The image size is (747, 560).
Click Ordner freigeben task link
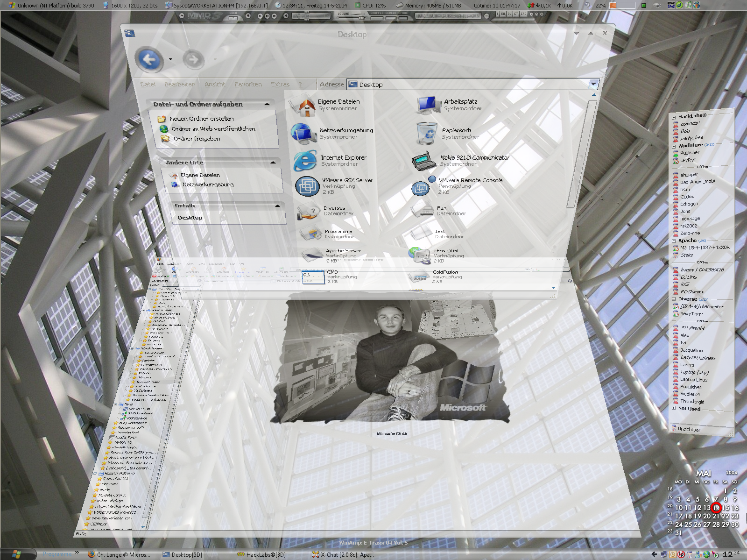(x=197, y=139)
